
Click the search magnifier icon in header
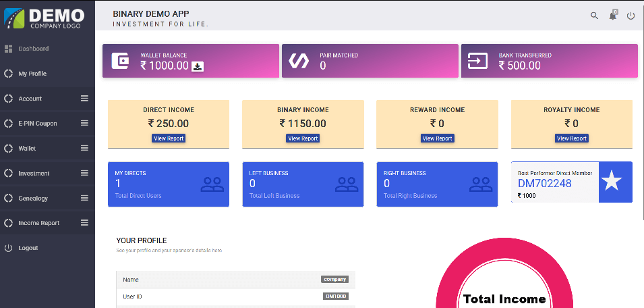point(594,16)
